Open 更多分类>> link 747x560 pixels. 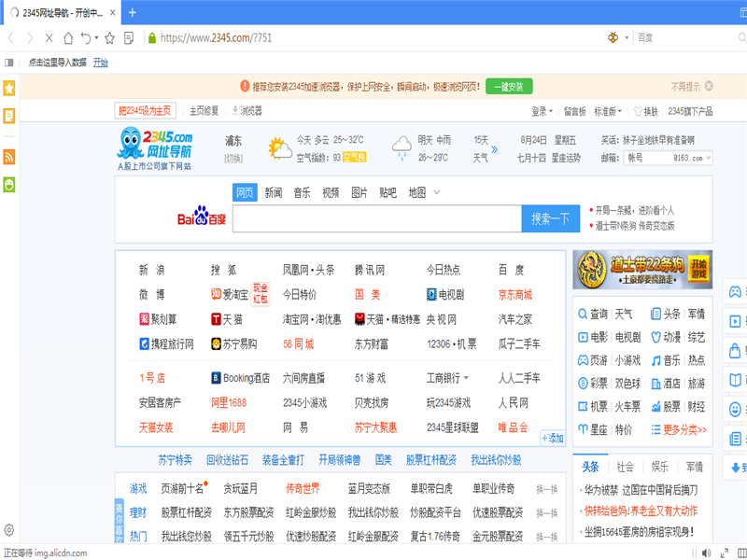[x=684, y=430]
